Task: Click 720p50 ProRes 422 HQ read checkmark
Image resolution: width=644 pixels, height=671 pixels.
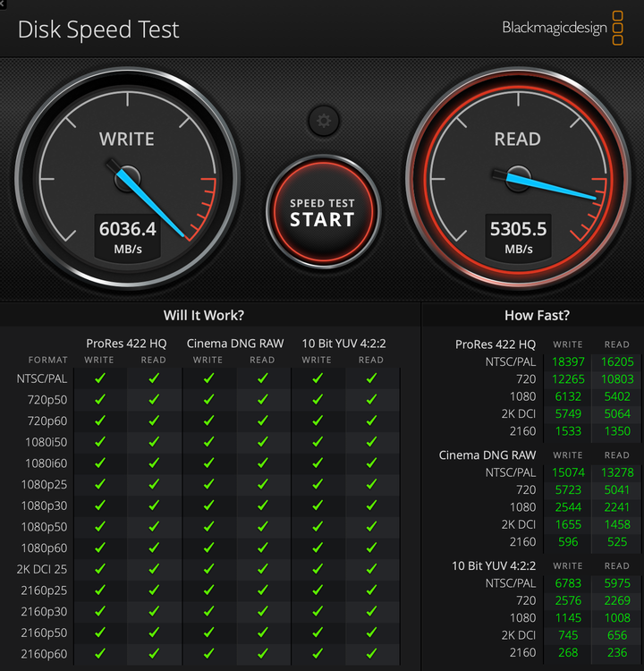Action: pos(154,399)
